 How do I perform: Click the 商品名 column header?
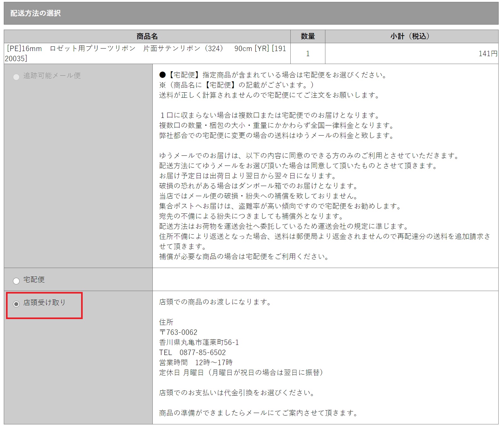click(x=147, y=36)
